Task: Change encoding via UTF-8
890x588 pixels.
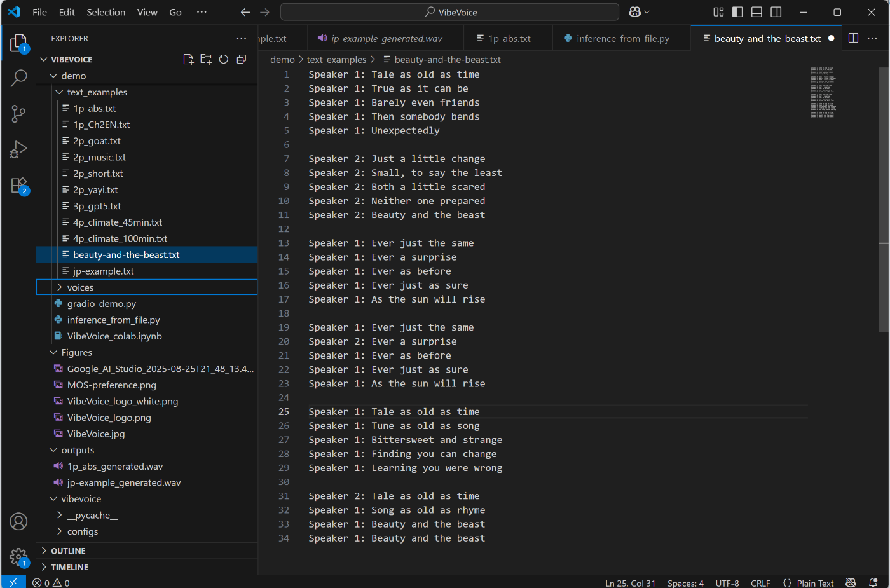Action: pyautogui.click(x=727, y=583)
